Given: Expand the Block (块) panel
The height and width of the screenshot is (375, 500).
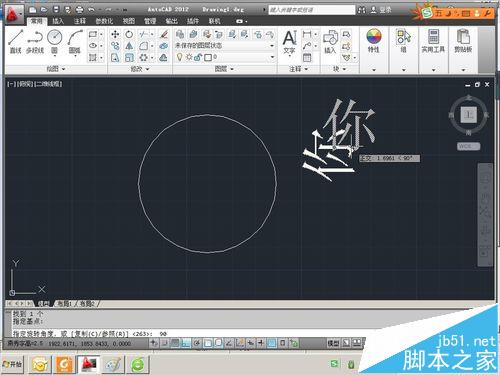Looking at the screenshot, I should [340, 69].
